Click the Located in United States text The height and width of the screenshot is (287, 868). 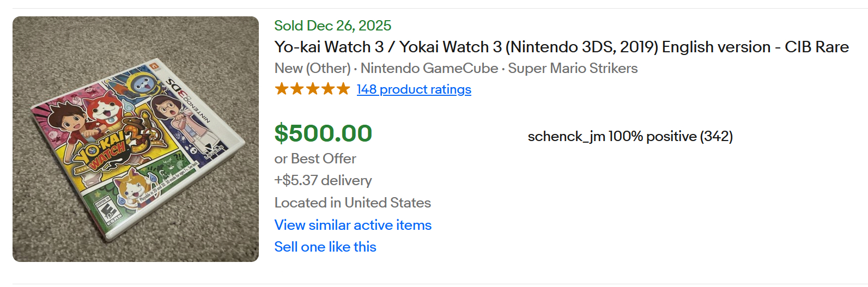[x=353, y=203]
